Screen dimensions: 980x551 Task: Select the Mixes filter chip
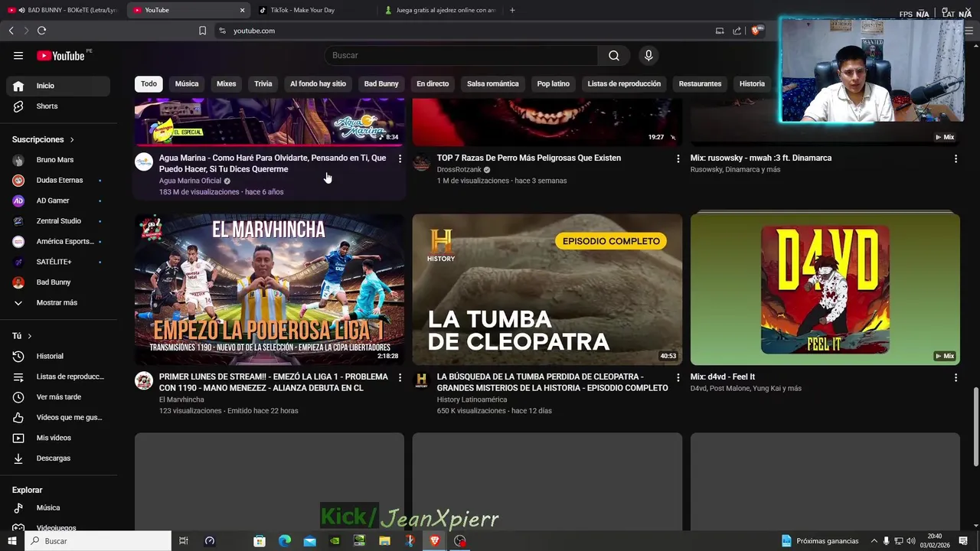coord(227,83)
